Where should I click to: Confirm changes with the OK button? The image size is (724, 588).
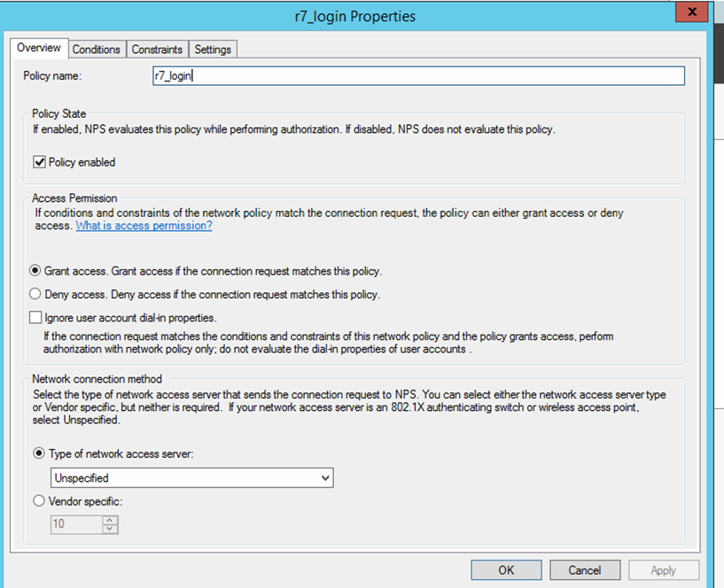point(506,570)
